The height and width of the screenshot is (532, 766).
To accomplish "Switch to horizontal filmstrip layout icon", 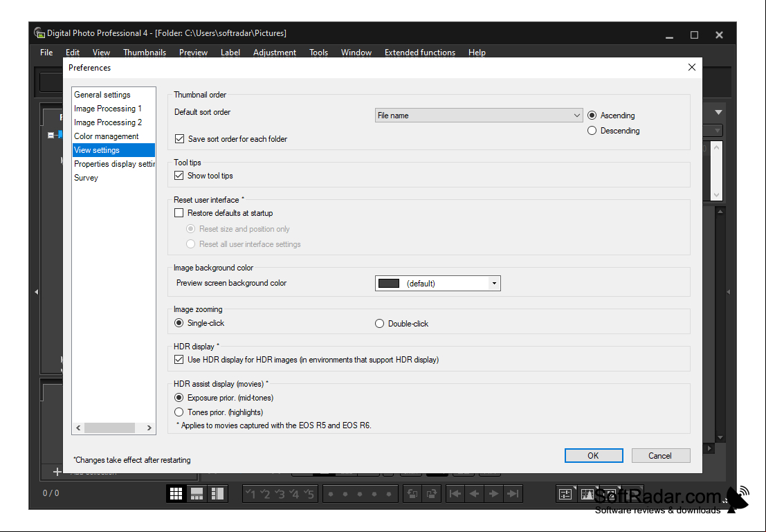I will 197,493.
